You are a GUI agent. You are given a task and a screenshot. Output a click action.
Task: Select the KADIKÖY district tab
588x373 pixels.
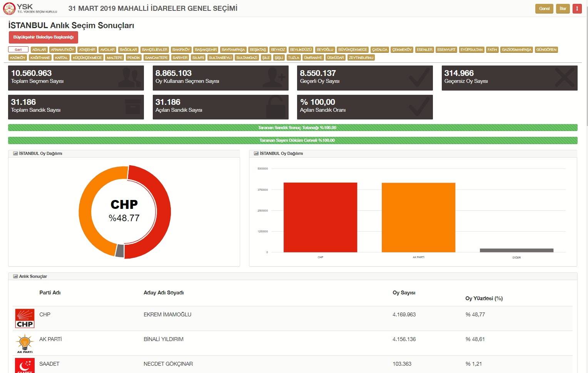[x=18, y=58]
